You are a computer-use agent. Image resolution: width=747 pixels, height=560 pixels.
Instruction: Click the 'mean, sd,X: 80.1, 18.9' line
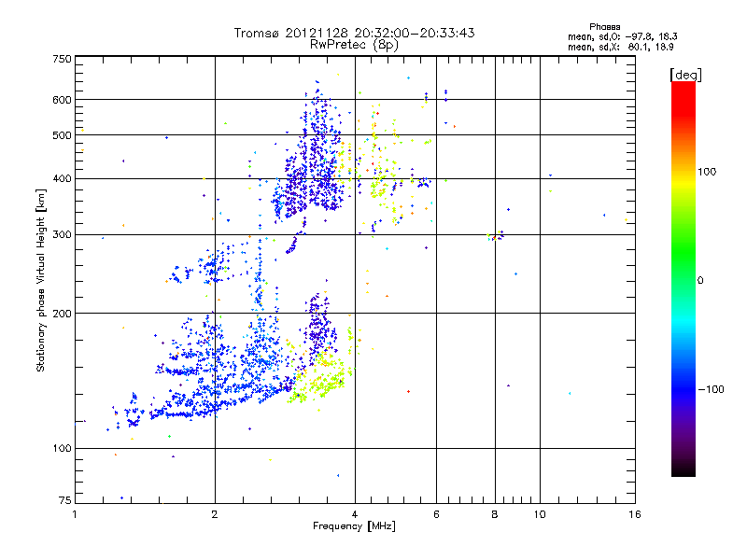point(620,47)
